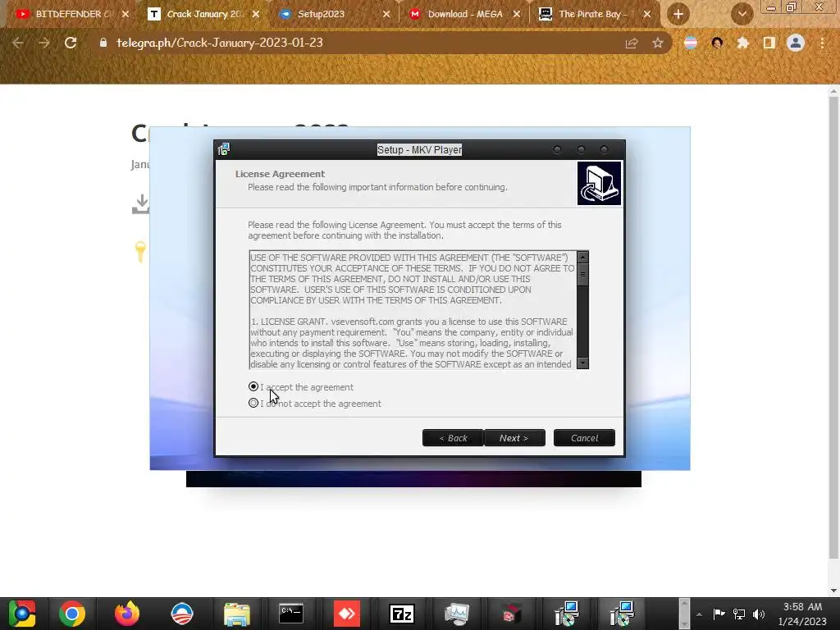Close the Download - MEGA tab
The image size is (840, 630).
[x=517, y=14]
